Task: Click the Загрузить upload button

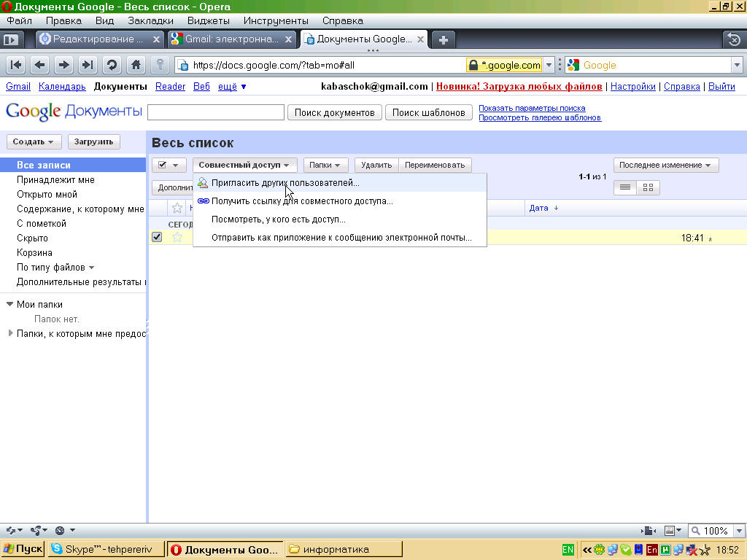Action: point(94,142)
